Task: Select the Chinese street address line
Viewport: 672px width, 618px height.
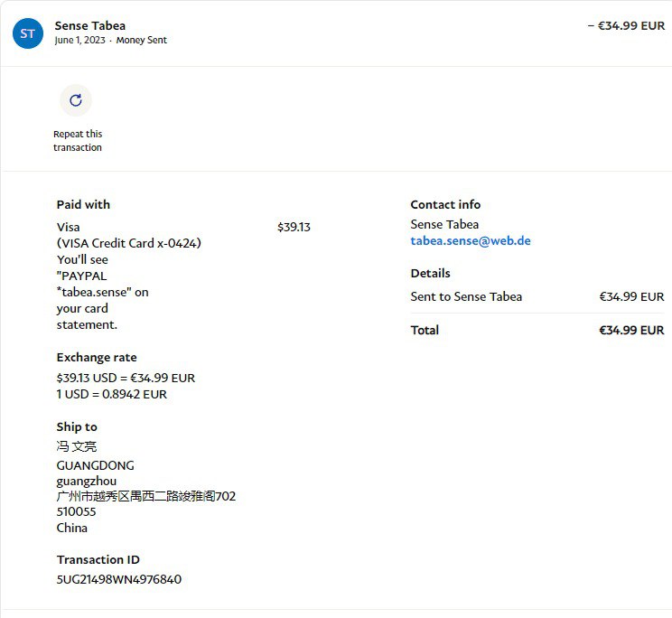Action: 145,496
